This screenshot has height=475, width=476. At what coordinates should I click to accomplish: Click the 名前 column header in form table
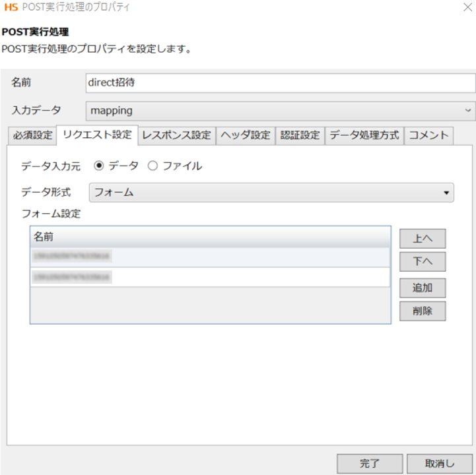(x=210, y=237)
